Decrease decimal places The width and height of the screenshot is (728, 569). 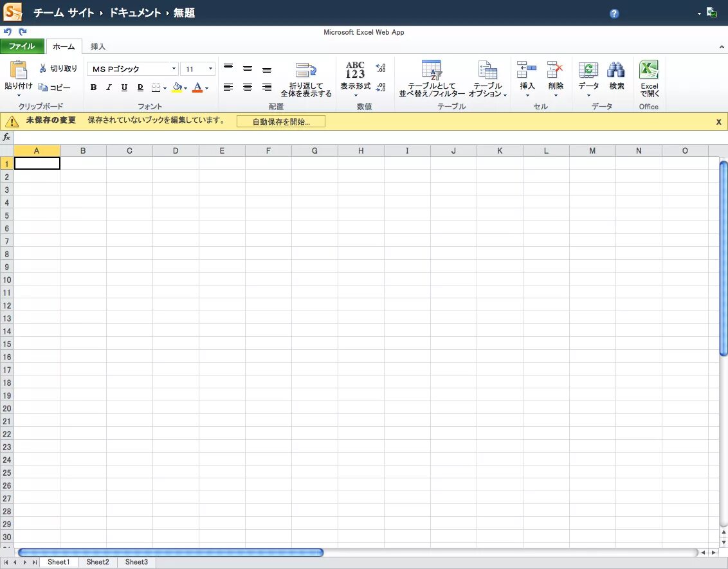pos(381,87)
